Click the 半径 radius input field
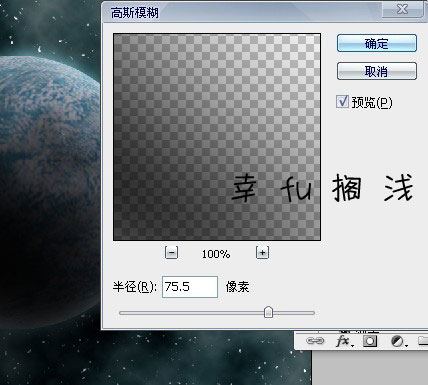Image resolution: width=428 pixels, height=385 pixels. click(x=190, y=287)
